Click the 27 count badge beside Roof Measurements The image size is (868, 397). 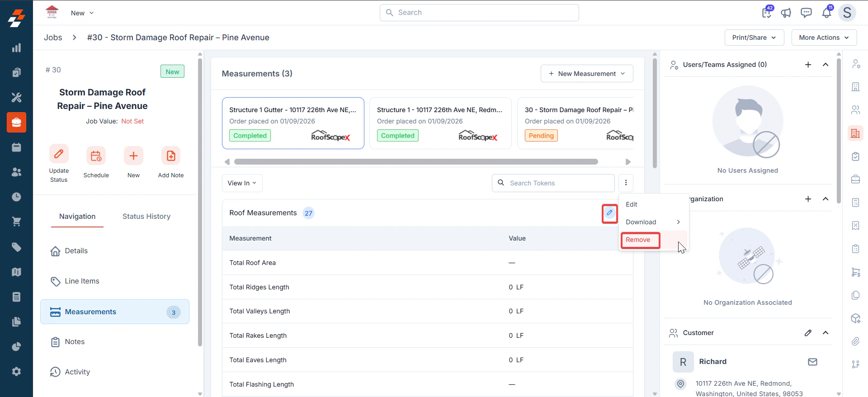pos(308,213)
